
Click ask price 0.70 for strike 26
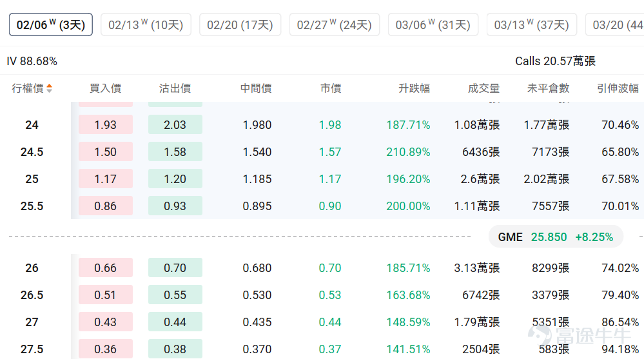coord(175,268)
